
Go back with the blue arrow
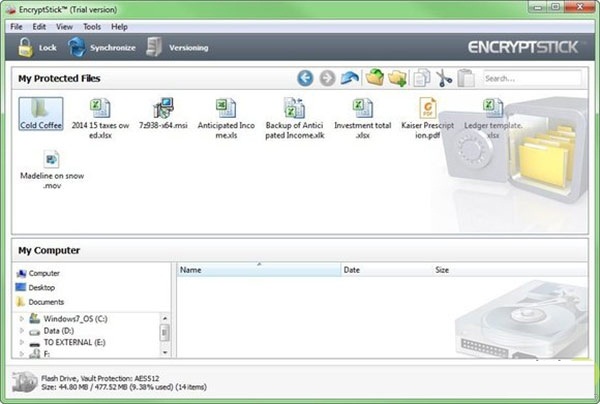pyautogui.click(x=305, y=78)
